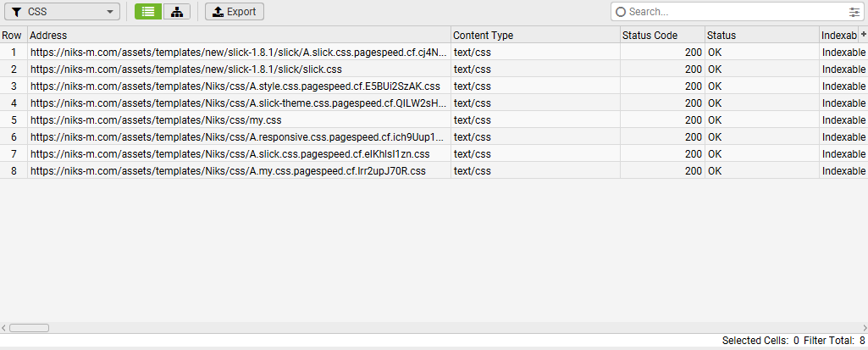Click the Row column header
This screenshot has width=868, height=350.
click(x=14, y=35)
